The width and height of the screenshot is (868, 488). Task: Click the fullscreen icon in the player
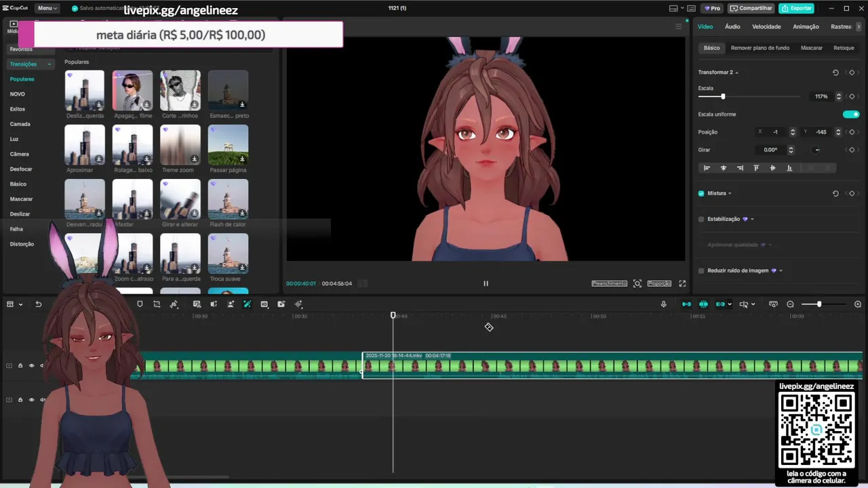click(x=682, y=283)
